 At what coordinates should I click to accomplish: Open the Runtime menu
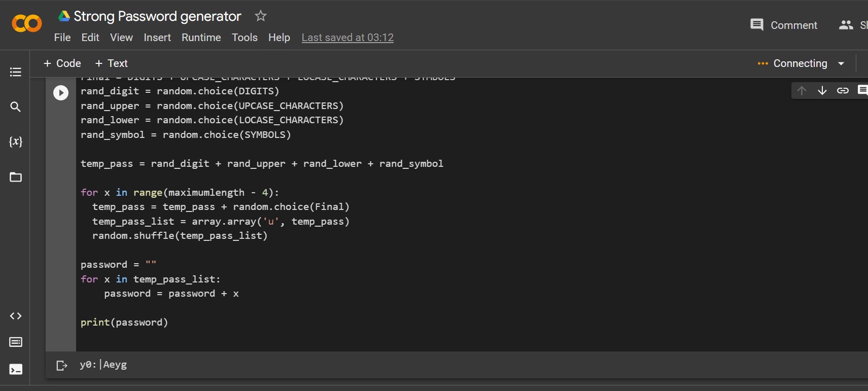[x=201, y=38]
